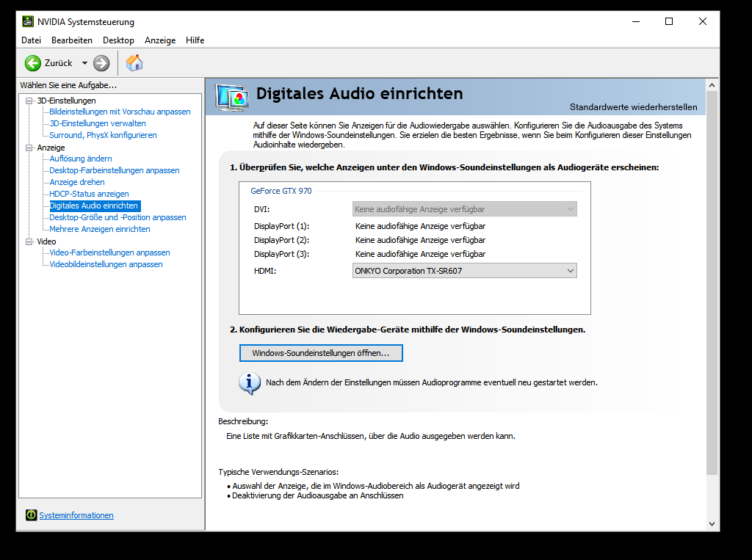
Task: Open the Datei menu
Action: (31, 40)
